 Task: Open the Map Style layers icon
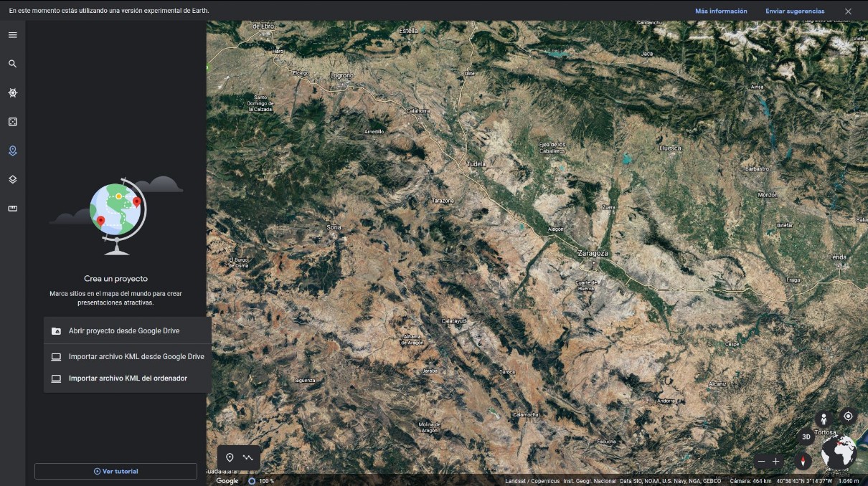tap(12, 179)
